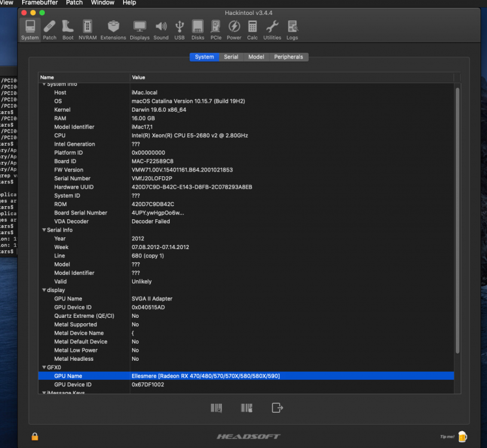Open the Power toolbar section

coord(234,30)
